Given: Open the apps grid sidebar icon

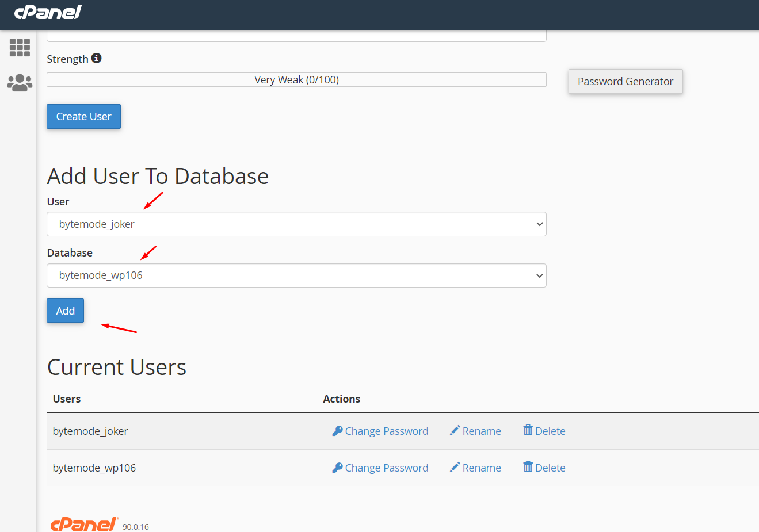Looking at the screenshot, I should coord(20,48).
